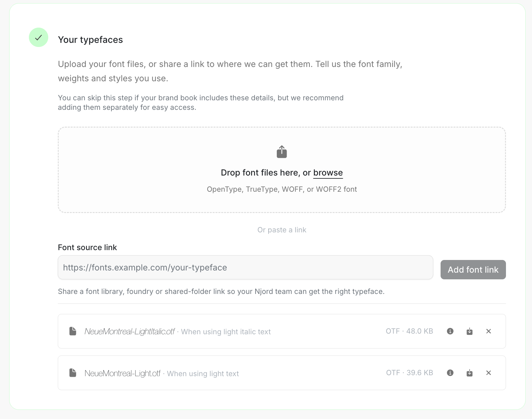Remove NeueMontreal-LightItalic.otf from the list

point(489,331)
